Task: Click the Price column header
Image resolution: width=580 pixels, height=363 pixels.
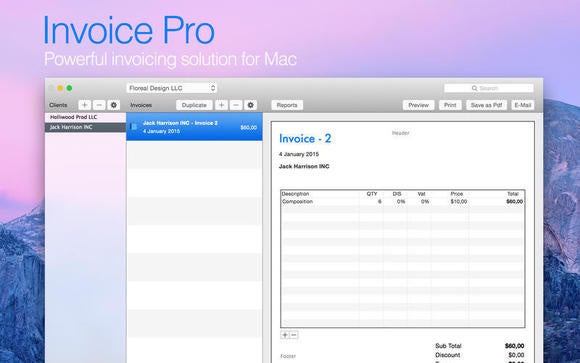Action: 457,194
